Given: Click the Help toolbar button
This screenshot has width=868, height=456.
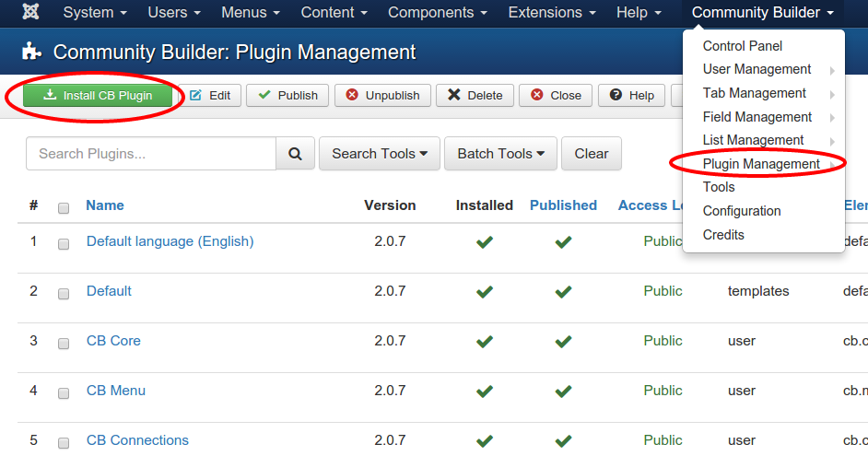Looking at the screenshot, I should pyautogui.click(x=631, y=95).
